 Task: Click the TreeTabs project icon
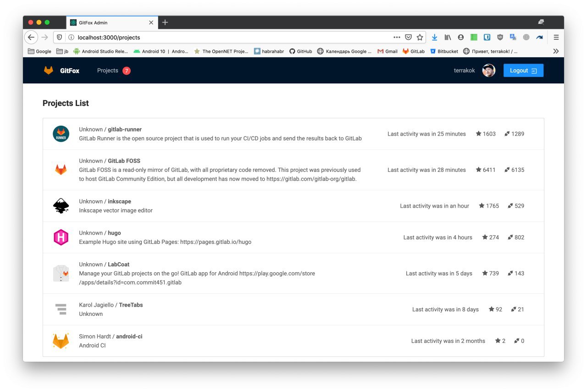(61, 309)
